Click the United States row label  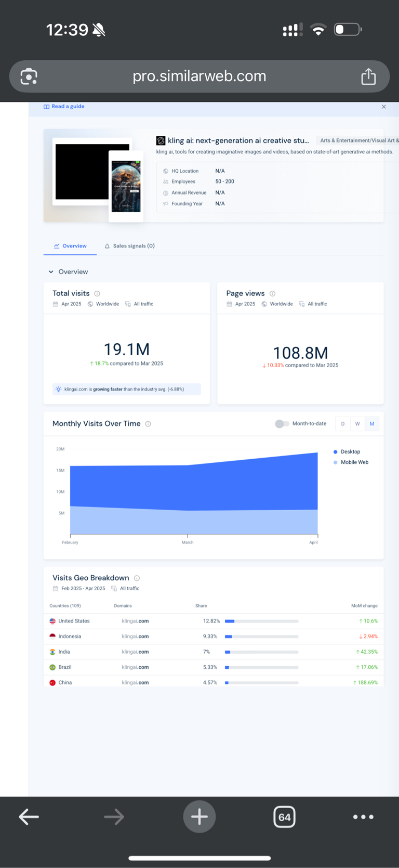click(74, 621)
